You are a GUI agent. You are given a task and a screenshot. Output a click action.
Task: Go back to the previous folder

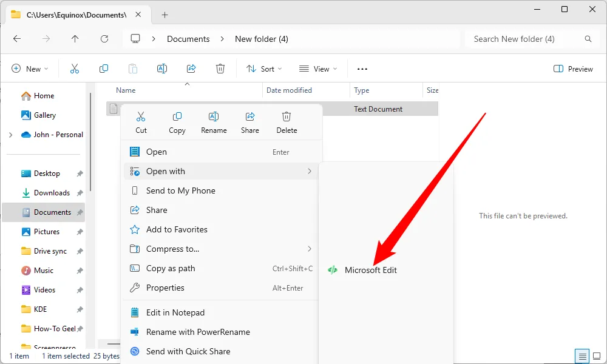coord(17,38)
